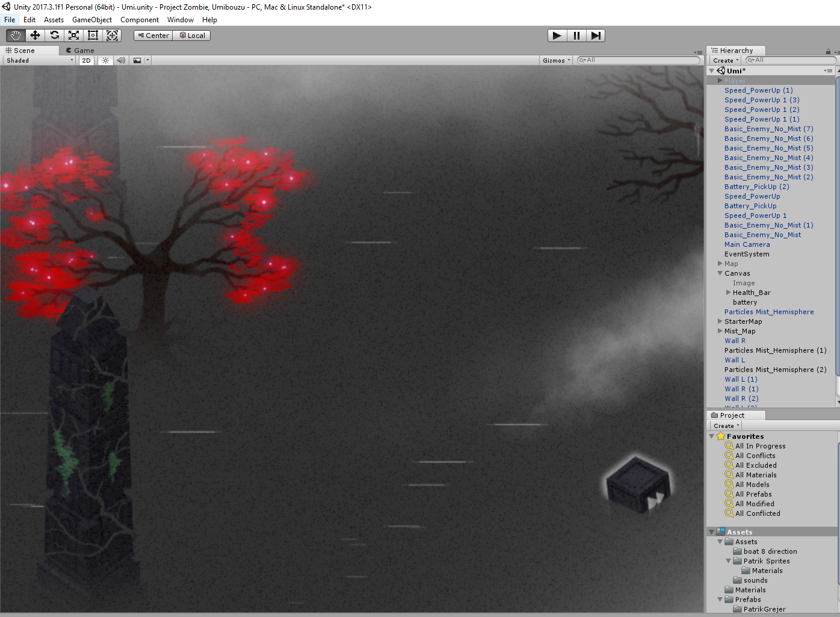Select the Scale tool
Image resolution: width=840 pixels, height=617 pixels.
73,36
